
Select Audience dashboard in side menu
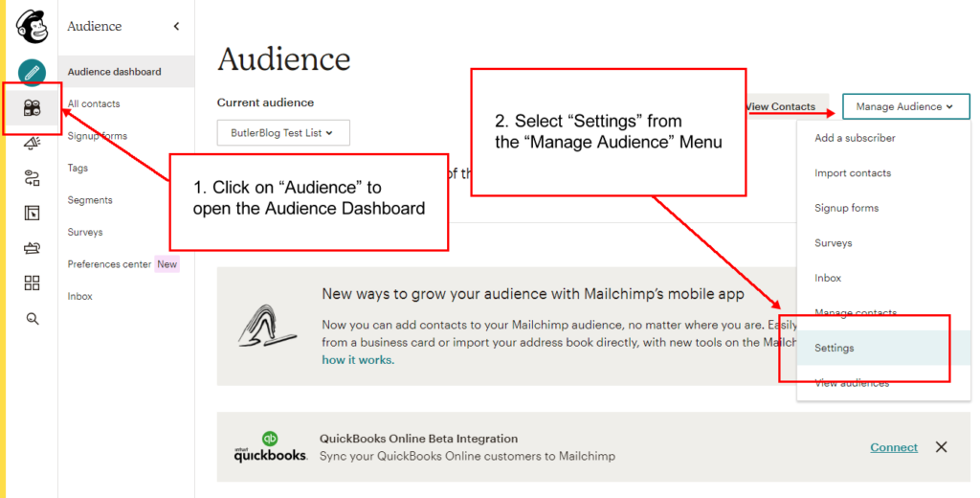(126, 72)
